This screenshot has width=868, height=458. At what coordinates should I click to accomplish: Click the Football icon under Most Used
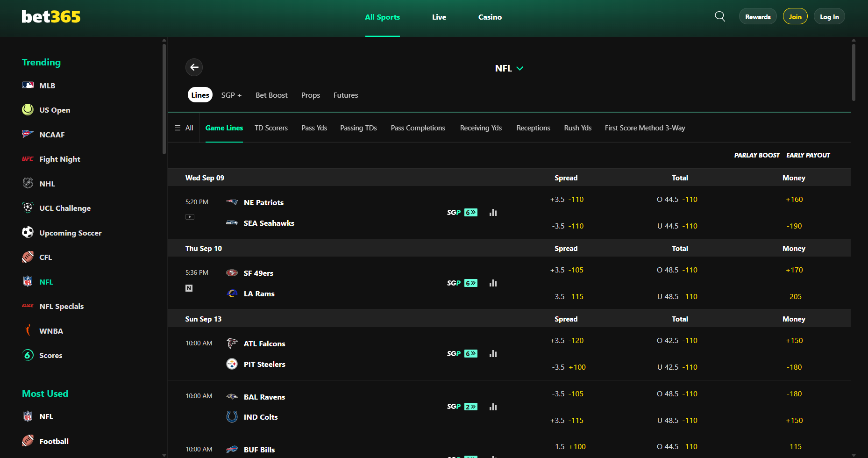click(x=28, y=441)
